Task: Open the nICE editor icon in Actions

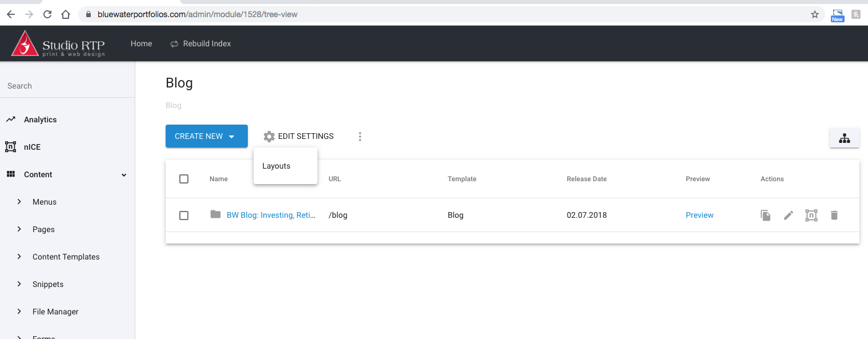Action: coord(811,216)
